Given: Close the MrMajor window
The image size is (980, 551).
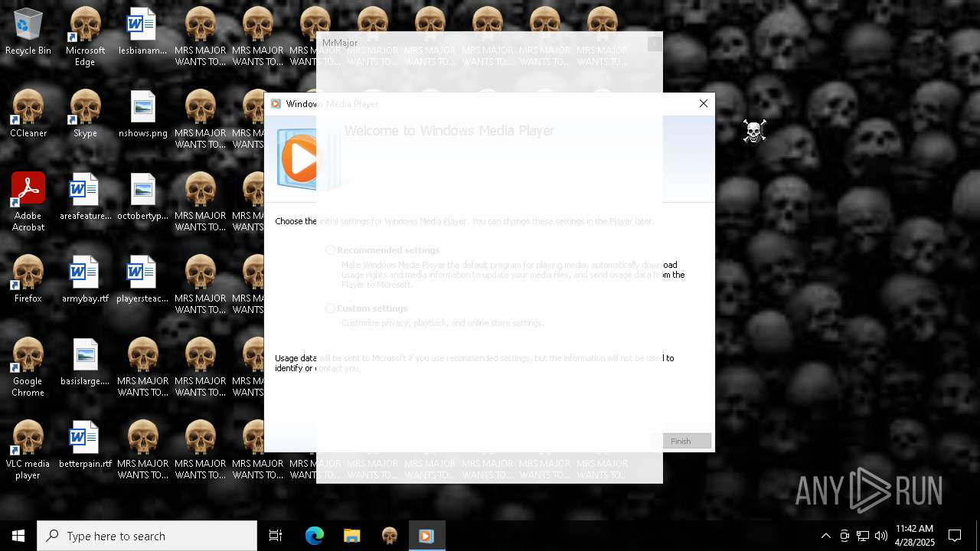Looking at the screenshot, I should click(655, 44).
